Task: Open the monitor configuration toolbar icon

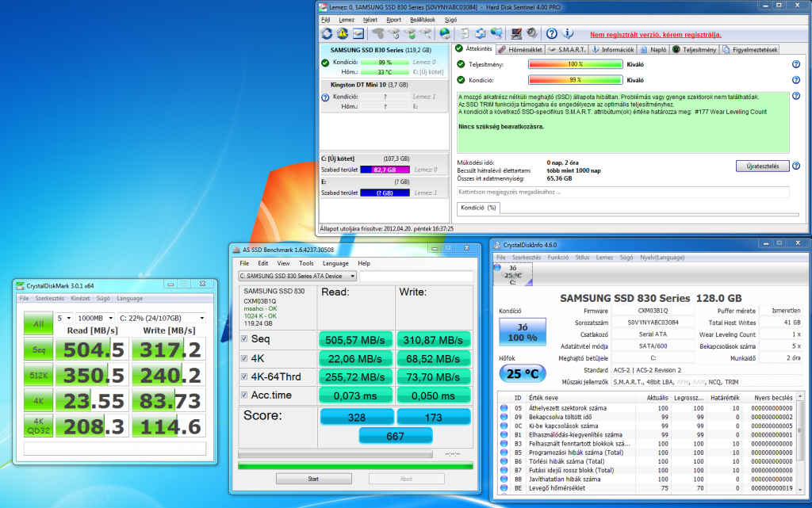Action: 516,33
